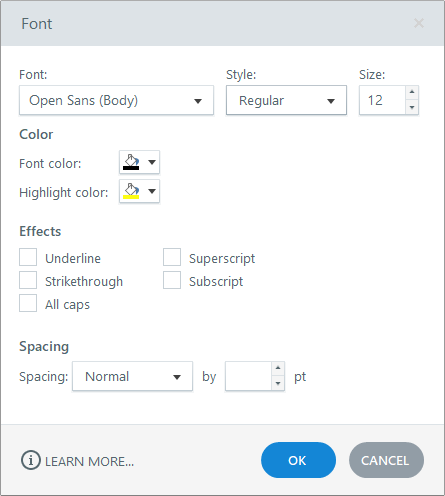Click the highlight color paint bucket icon
This screenshot has width=445, height=496.
131,191
